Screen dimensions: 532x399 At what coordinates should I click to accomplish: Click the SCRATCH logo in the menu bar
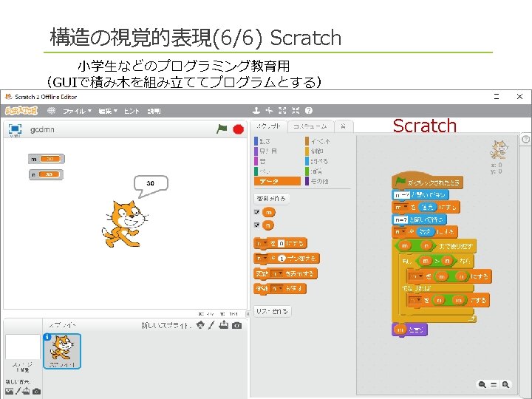[21, 111]
